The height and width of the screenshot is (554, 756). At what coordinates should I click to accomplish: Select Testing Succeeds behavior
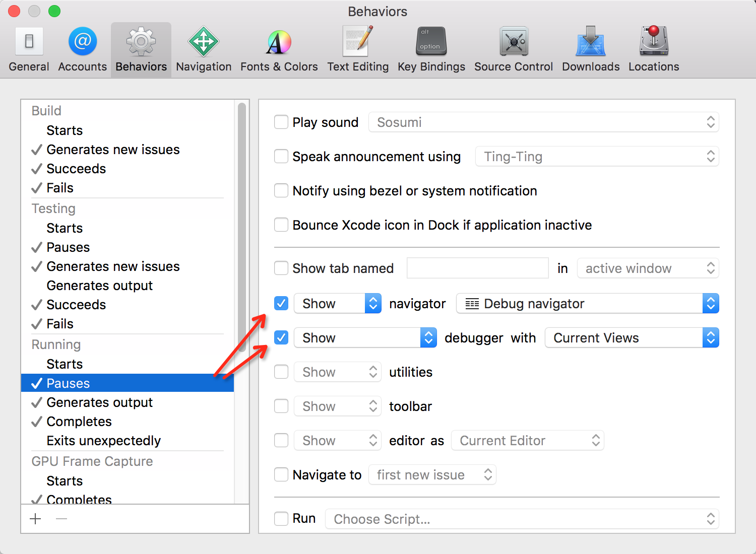coord(128,305)
